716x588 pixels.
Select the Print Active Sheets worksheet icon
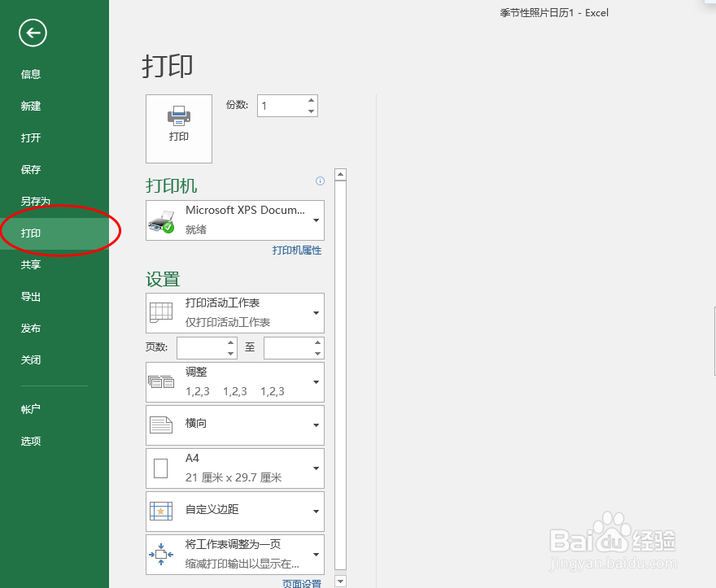[x=161, y=312]
